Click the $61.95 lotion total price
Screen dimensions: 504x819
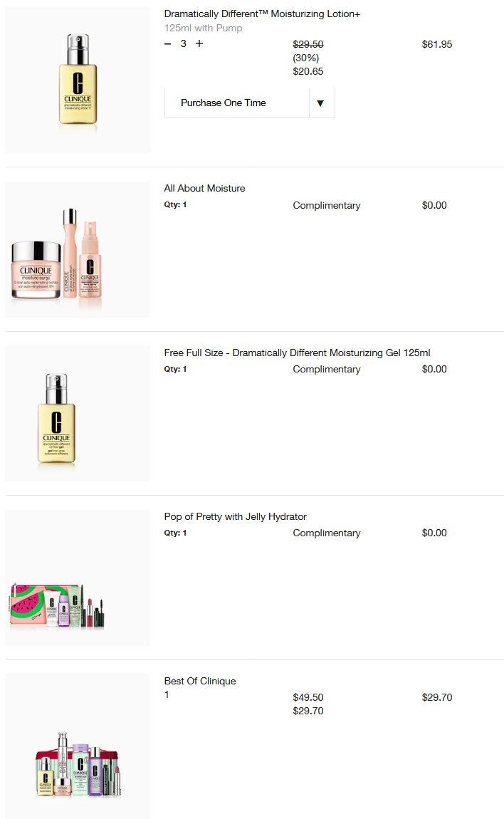tap(437, 44)
